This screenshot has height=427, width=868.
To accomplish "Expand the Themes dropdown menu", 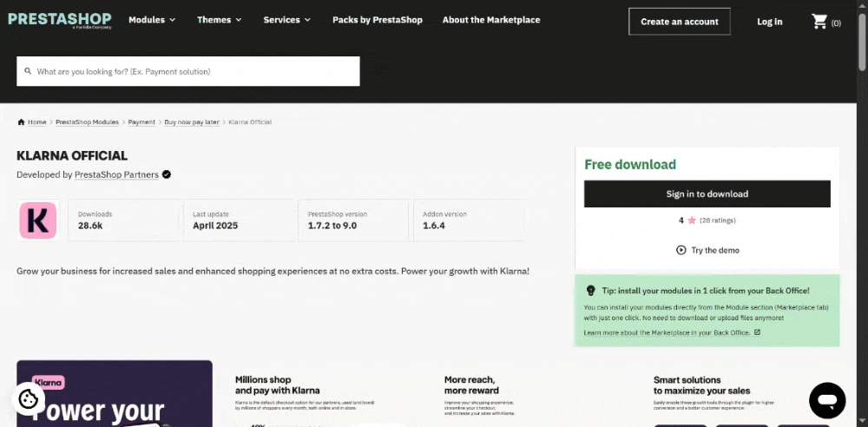I will coord(220,20).
